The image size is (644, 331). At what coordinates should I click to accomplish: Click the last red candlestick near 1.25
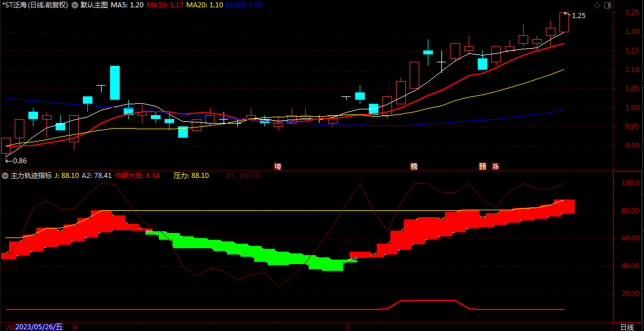[x=565, y=22]
